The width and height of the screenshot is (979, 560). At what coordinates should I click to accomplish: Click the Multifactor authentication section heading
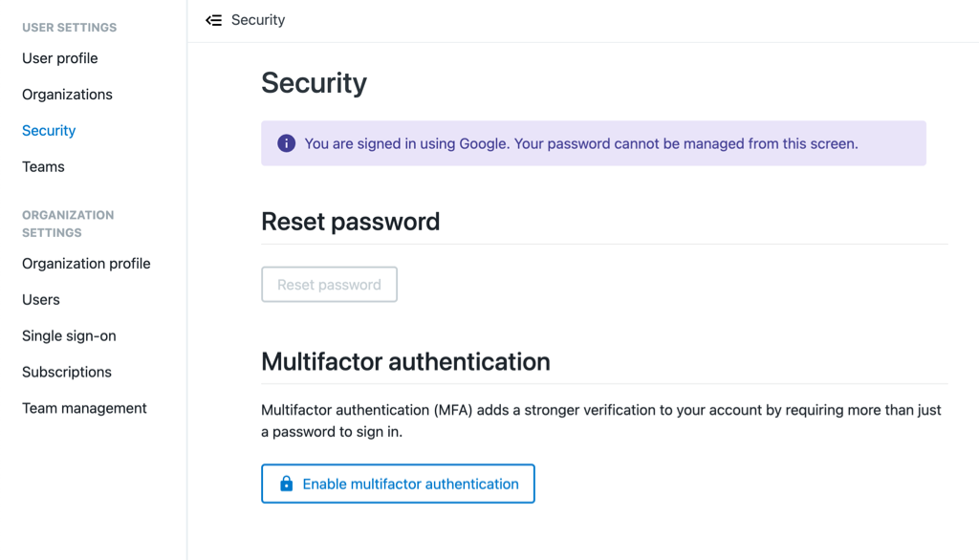(x=405, y=361)
